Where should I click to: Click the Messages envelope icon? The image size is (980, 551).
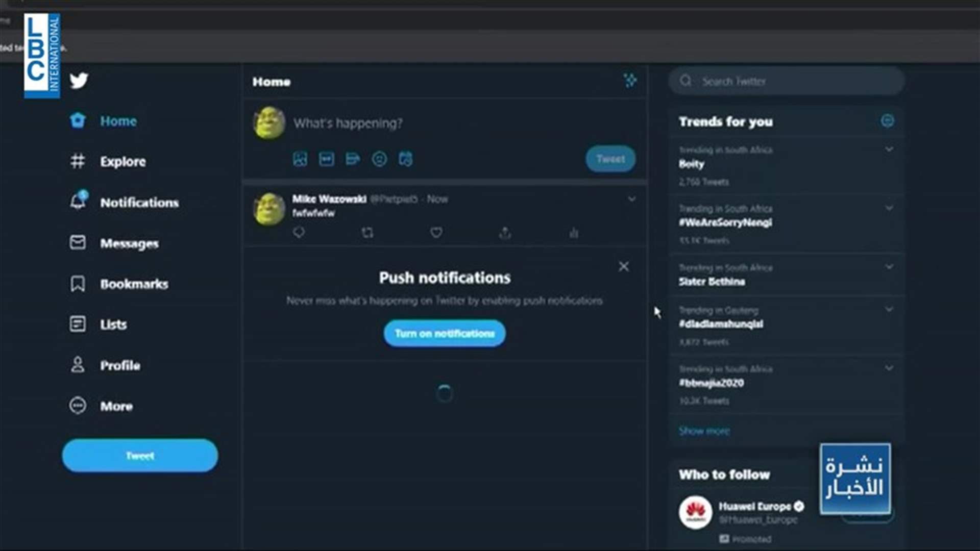[78, 242]
